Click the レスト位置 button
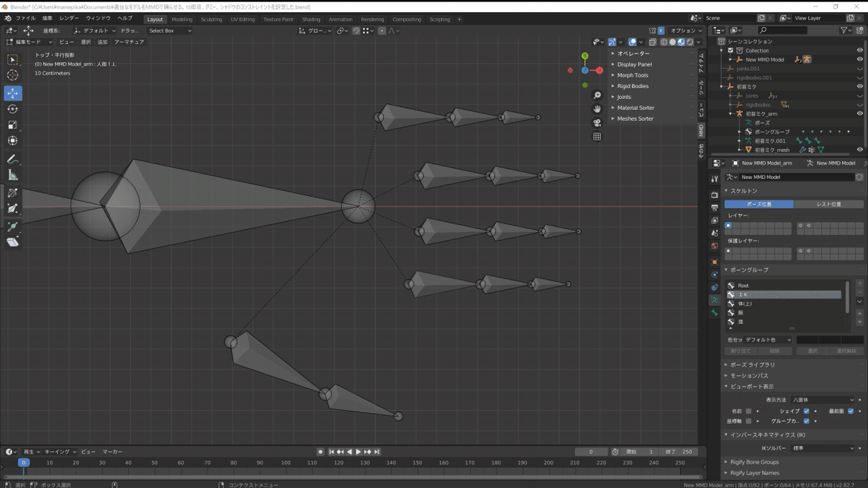The width and height of the screenshot is (868, 488). point(829,204)
